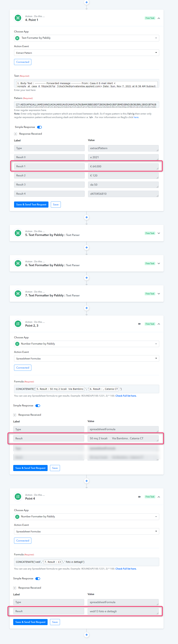The width and height of the screenshot is (178, 644).
Task: Toggle Simple Response in Point 4 step
Action: 38,578
